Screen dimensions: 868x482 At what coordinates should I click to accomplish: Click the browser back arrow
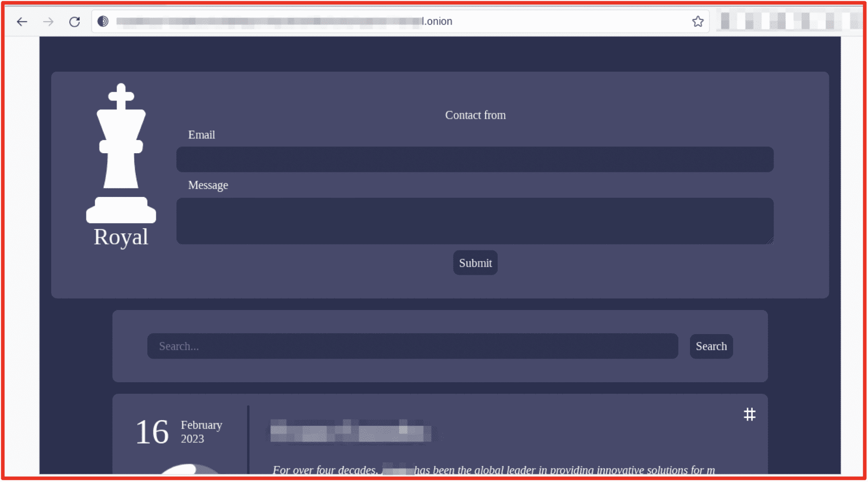22,21
